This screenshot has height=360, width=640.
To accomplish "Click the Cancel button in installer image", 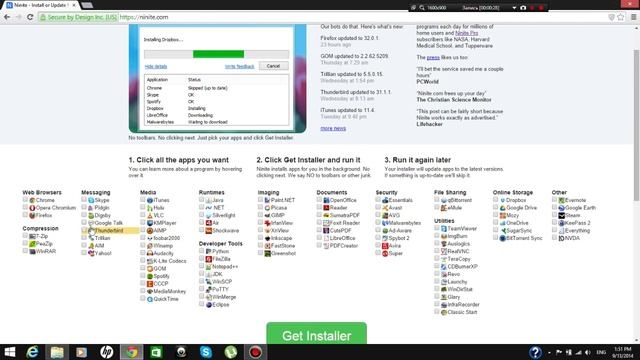I will click(273, 66).
